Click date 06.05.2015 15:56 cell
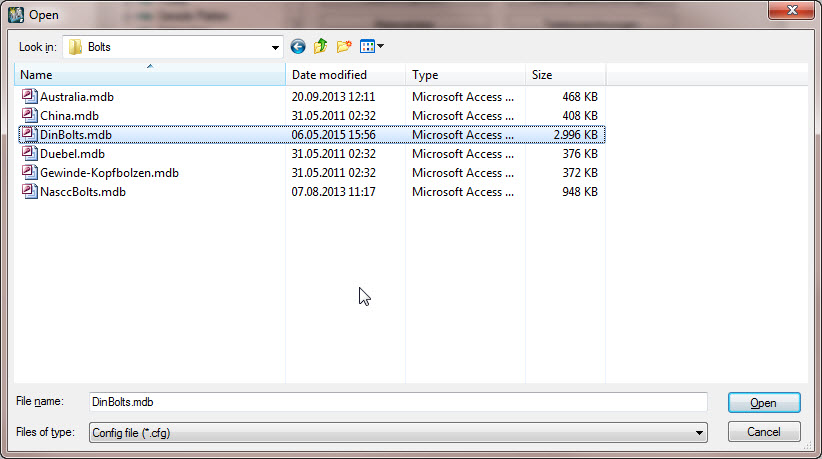Viewport: 822px width, 459px height. [333, 135]
